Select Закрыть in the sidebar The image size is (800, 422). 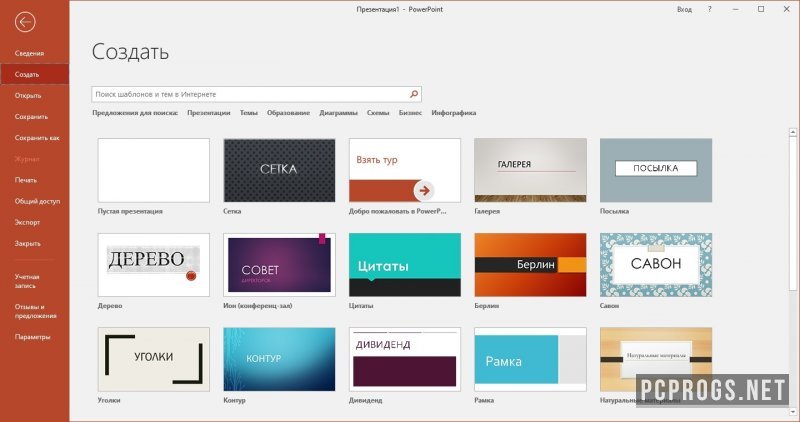(x=28, y=243)
